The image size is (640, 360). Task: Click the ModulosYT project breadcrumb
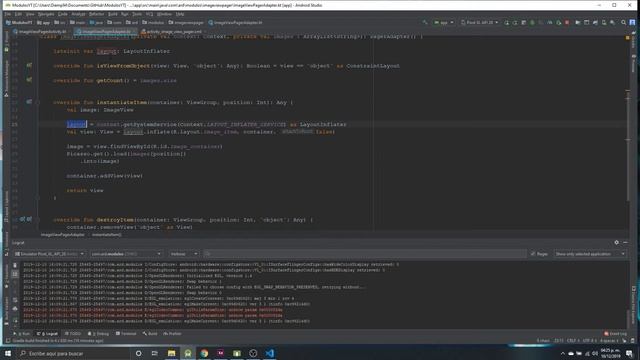point(19,22)
